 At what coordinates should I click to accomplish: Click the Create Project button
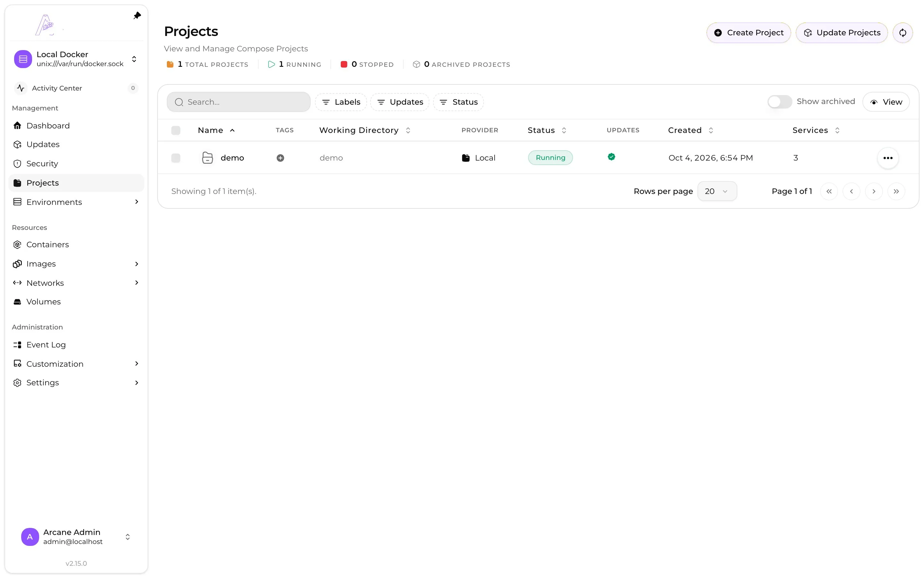tap(749, 33)
